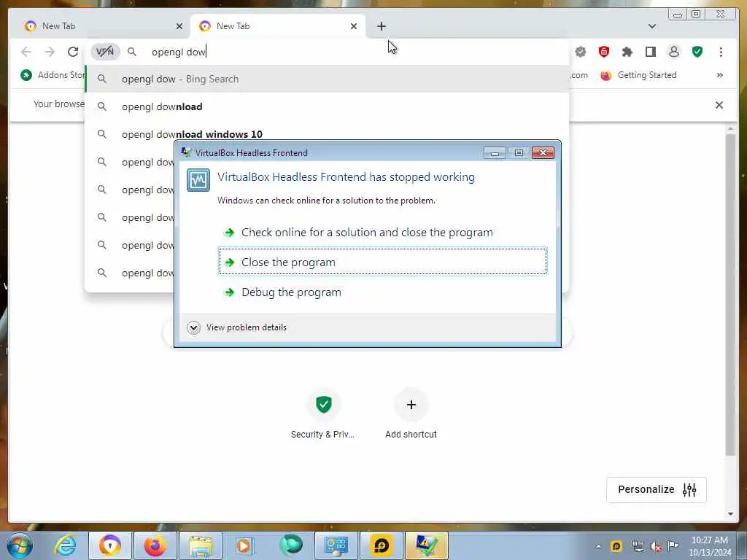Screen dimensions: 747x560
Task: Close the VirtualBox Headless Frontend dialog
Action: 542,153
